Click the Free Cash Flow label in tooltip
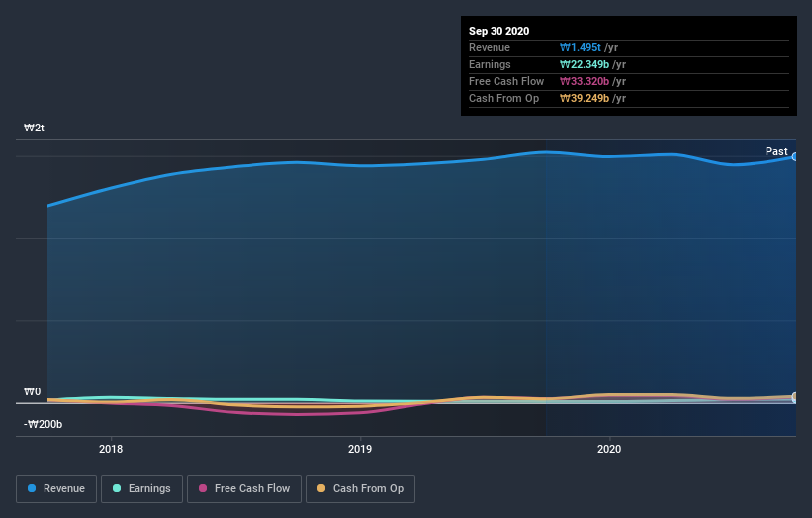Image resolution: width=812 pixels, height=518 pixels. [506, 82]
